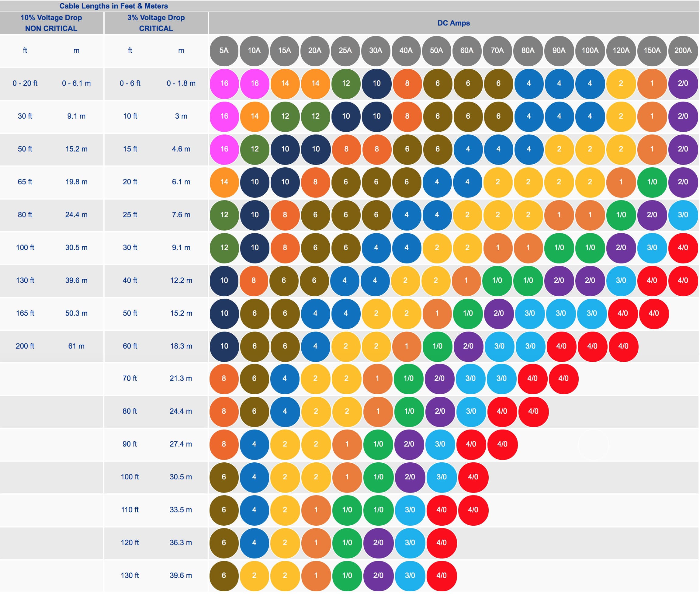Click the 25A column header circle
This screenshot has height=595, width=700.
(x=346, y=50)
